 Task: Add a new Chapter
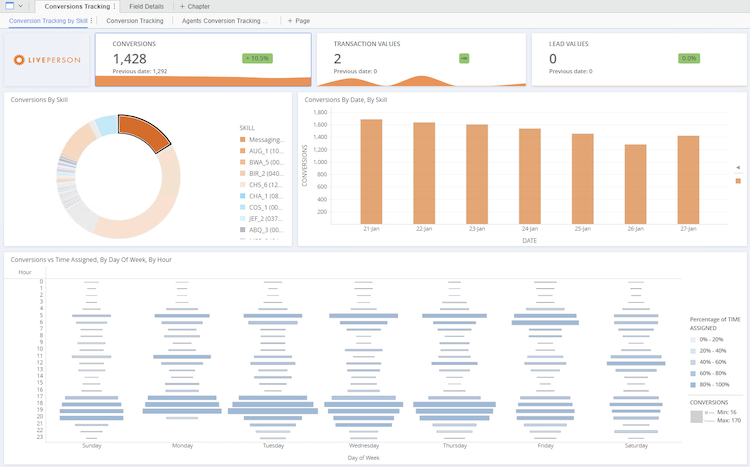194,6
